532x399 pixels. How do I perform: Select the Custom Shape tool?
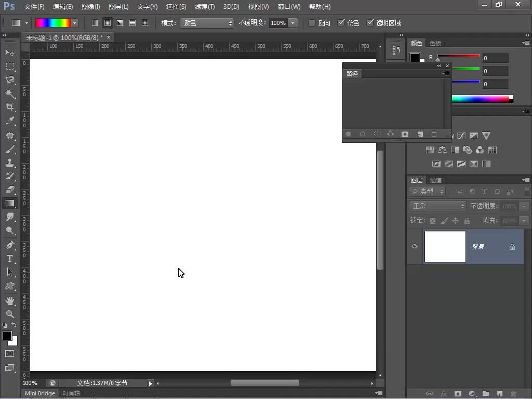[10, 286]
